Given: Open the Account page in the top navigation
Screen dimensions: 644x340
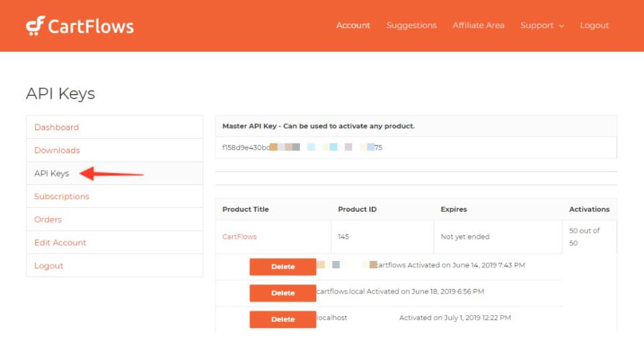Looking at the screenshot, I should [x=353, y=25].
